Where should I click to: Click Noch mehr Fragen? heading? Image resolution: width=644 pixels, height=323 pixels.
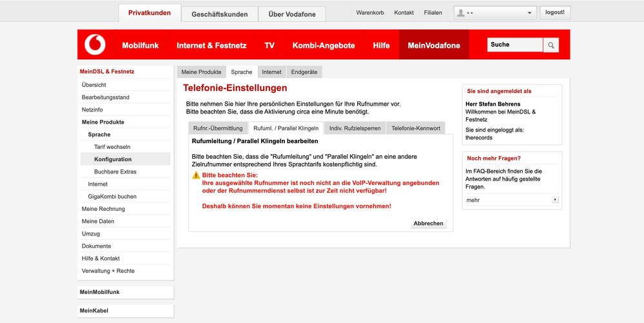pos(494,158)
